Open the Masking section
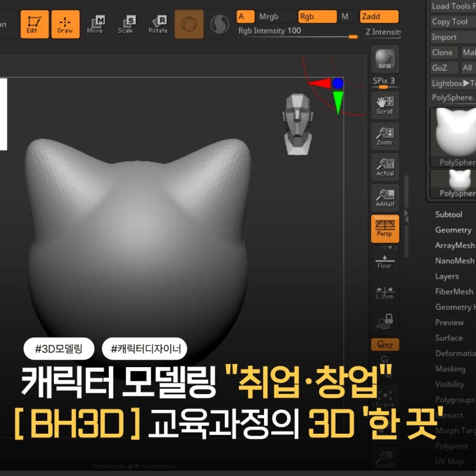476x476 pixels. pos(450,369)
